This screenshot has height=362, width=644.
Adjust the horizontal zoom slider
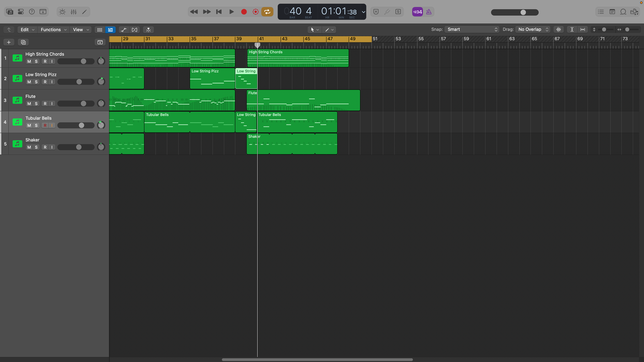coord(627,29)
